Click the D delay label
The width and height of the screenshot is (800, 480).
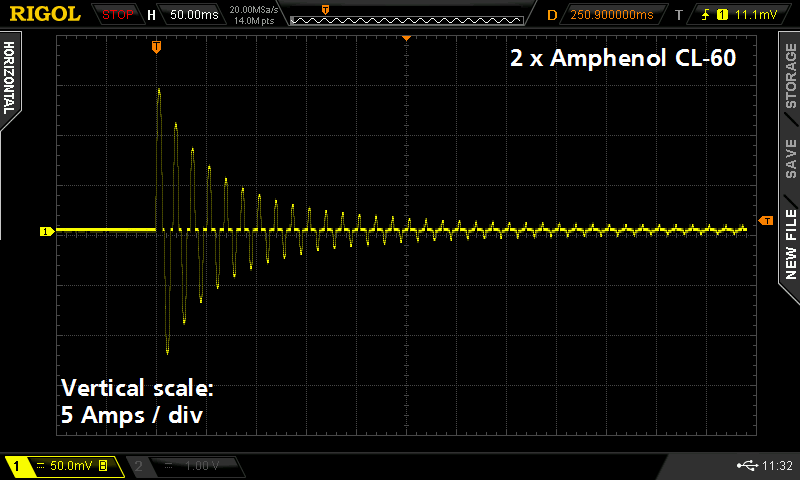pyautogui.click(x=552, y=15)
